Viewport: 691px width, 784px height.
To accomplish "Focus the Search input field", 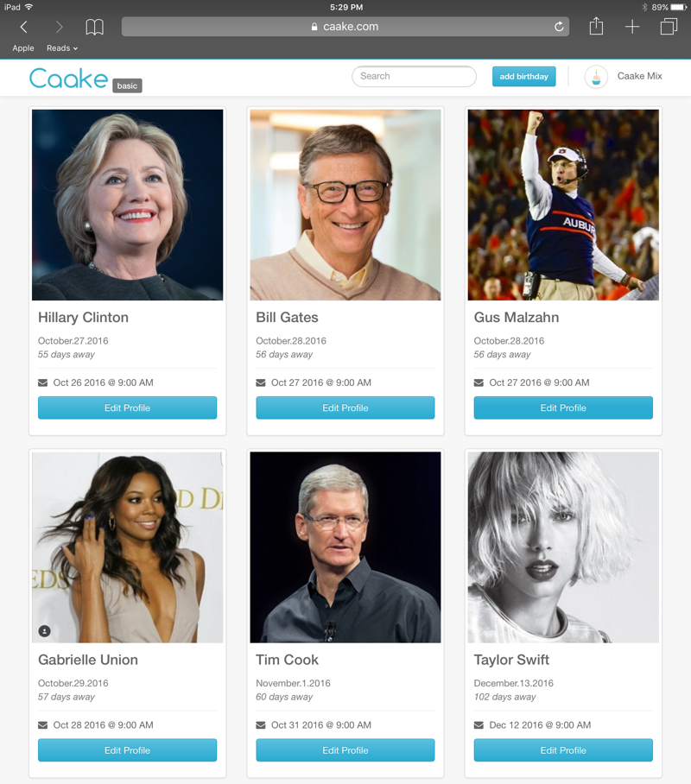I will [414, 76].
